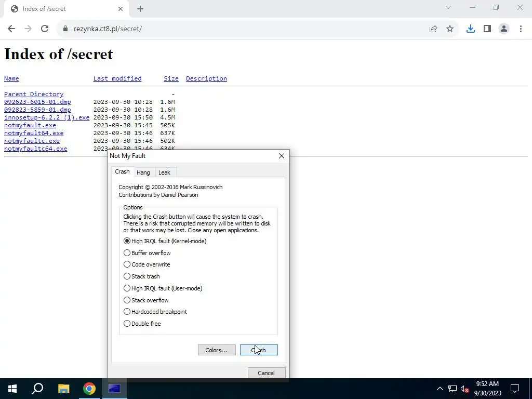Select the Stack overflow option
Image resolution: width=532 pixels, height=399 pixels.
pyautogui.click(x=146, y=300)
